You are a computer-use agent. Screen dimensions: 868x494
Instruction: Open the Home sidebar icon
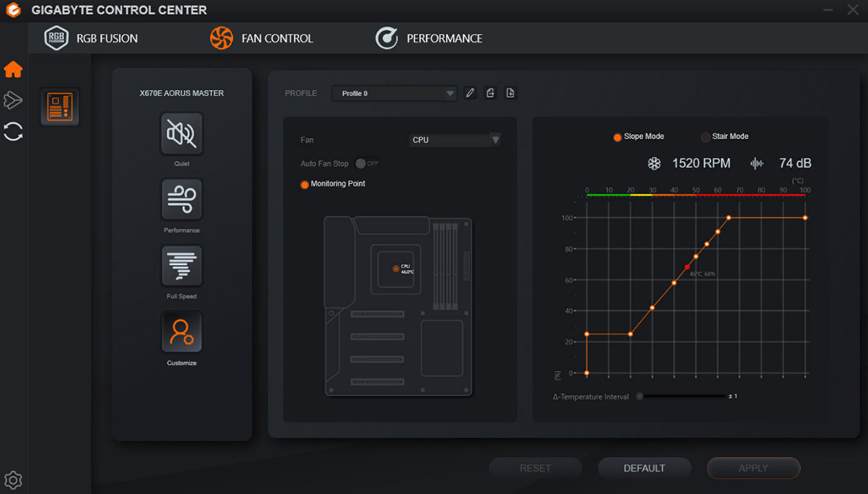[x=13, y=69]
